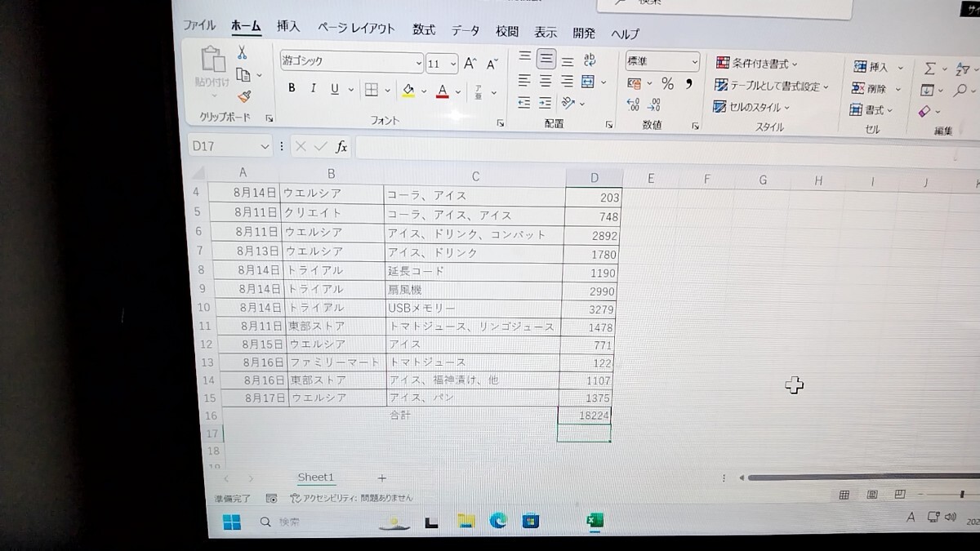
Task: Open the font size dropdown showing 11
Action: (x=453, y=64)
